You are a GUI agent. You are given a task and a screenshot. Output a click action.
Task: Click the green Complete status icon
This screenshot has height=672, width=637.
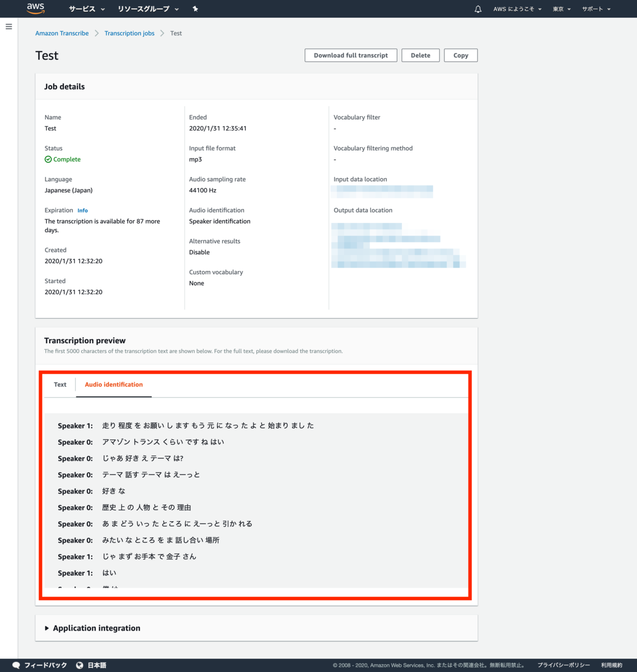pyautogui.click(x=48, y=160)
